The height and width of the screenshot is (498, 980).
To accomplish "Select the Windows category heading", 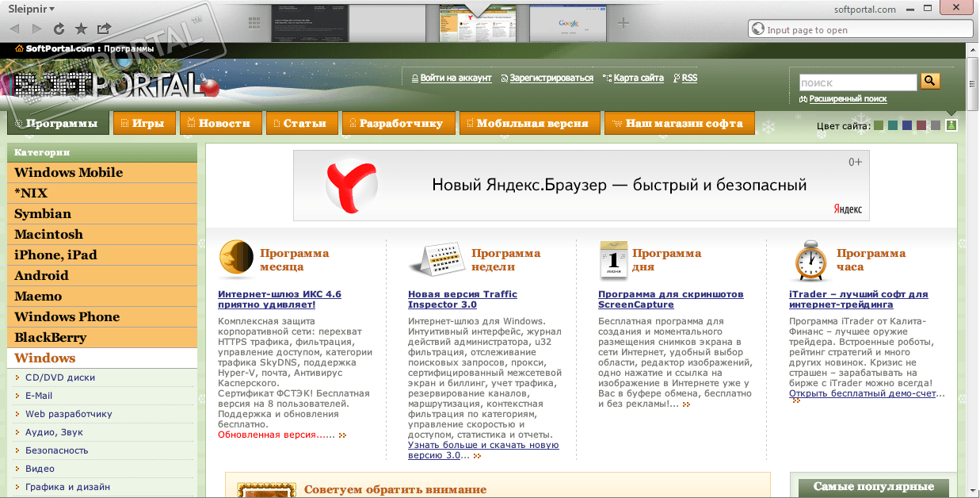I will click(x=101, y=358).
